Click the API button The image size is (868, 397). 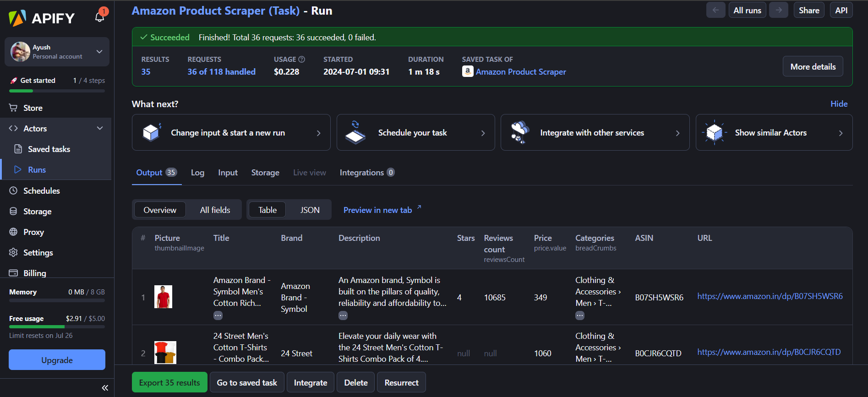pos(841,10)
